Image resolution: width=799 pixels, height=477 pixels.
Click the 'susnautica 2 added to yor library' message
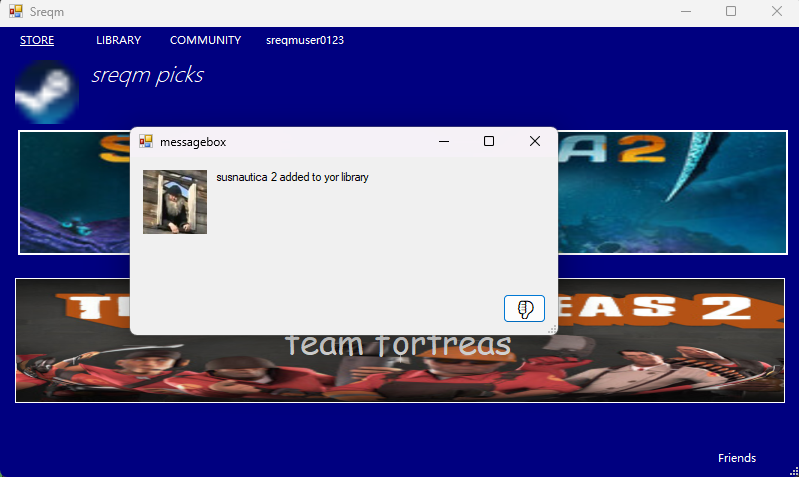[292, 177]
